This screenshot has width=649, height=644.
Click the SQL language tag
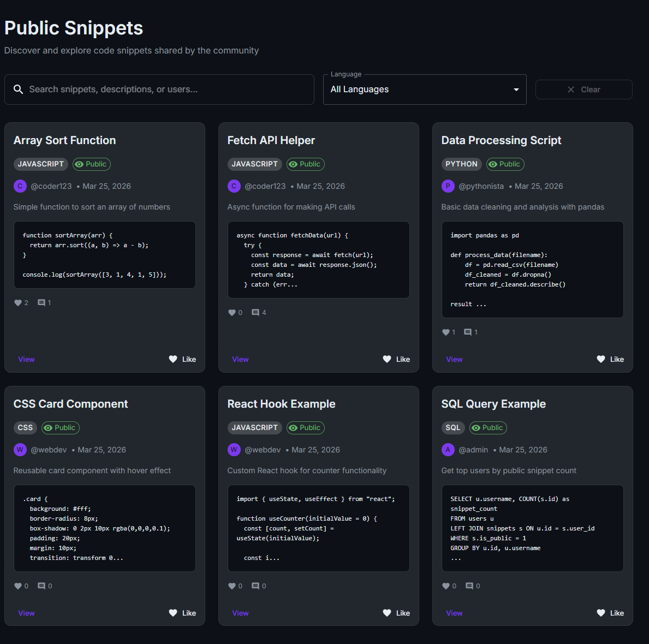click(x=453, y=428)
